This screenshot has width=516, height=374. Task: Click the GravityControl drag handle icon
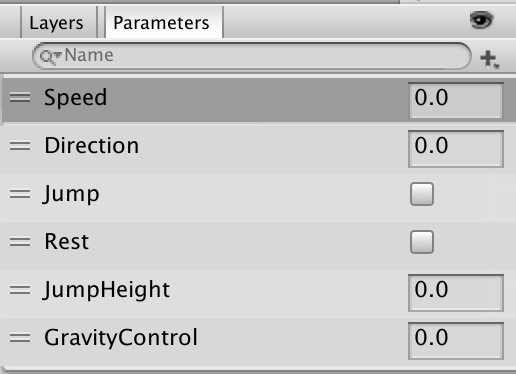point(20,338)
